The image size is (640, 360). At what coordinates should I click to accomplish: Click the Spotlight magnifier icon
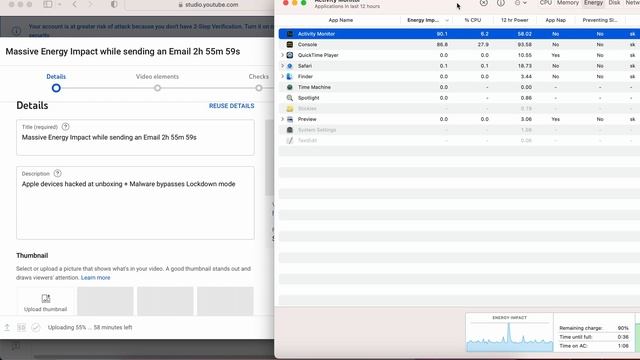pos(290,98)
